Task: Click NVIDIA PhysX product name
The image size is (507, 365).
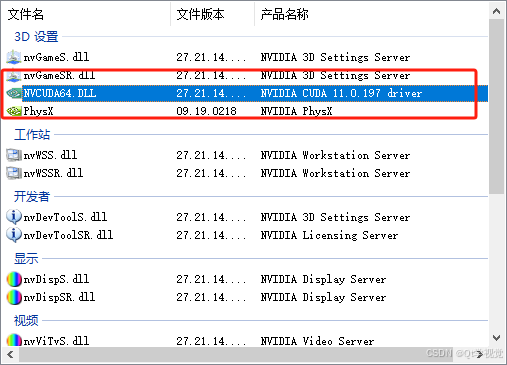Action: (x=296, y=111)
